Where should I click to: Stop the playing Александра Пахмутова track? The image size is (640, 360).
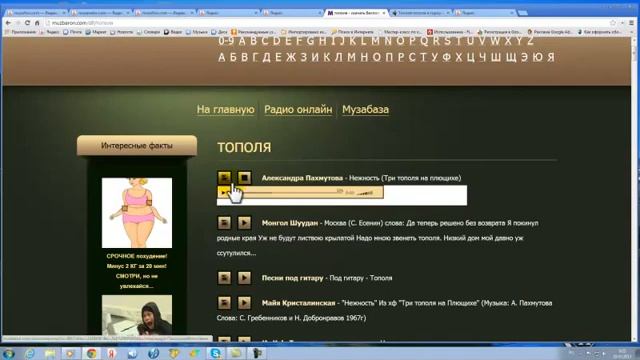point(244,178)
